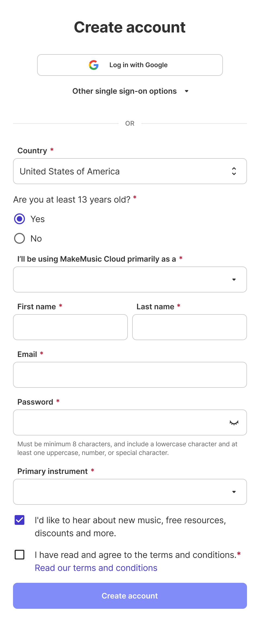Focus the Last name field
Image resolution: width=260 pixels, height=644 pixels.
pyautogui.click(x=190, y=327)
